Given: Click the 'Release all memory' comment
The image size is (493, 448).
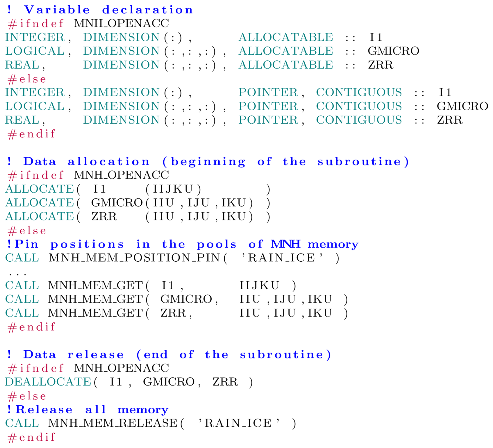Looking at the screenshot, I should coord(88,409).
